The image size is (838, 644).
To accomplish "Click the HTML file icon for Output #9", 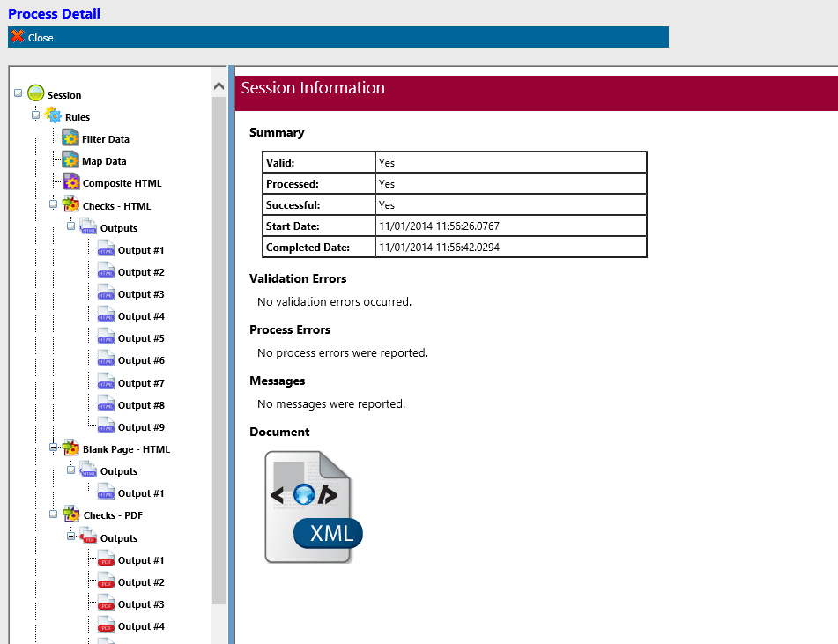I will [x=106, y=426].
